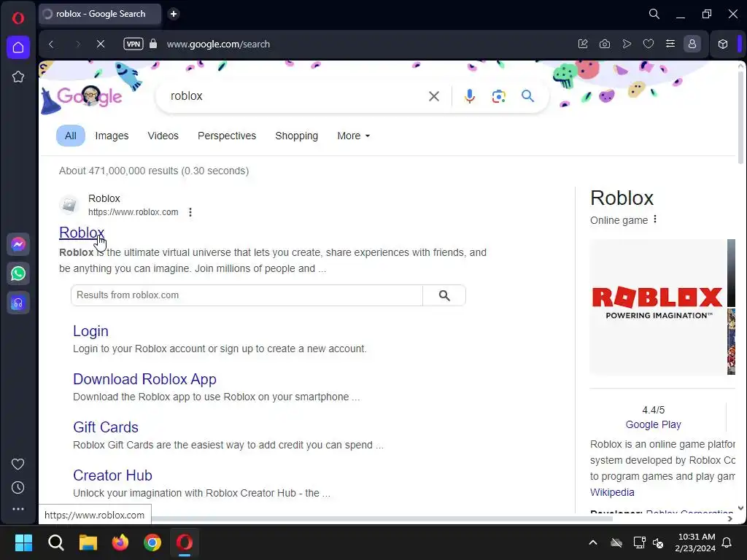Click the address bar URL field
This screenshot has width=747, height=560.
coord(218,44)
